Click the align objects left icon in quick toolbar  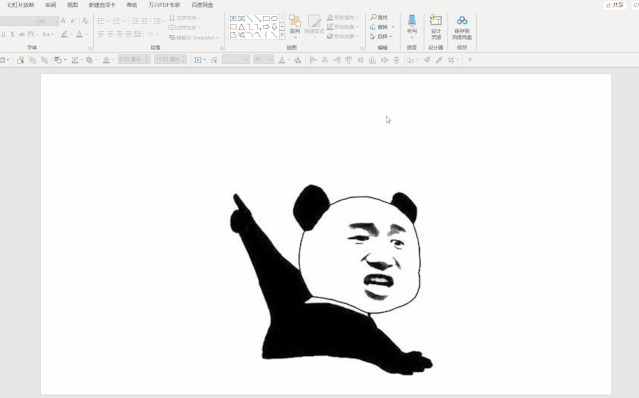(x=313, y=60)
